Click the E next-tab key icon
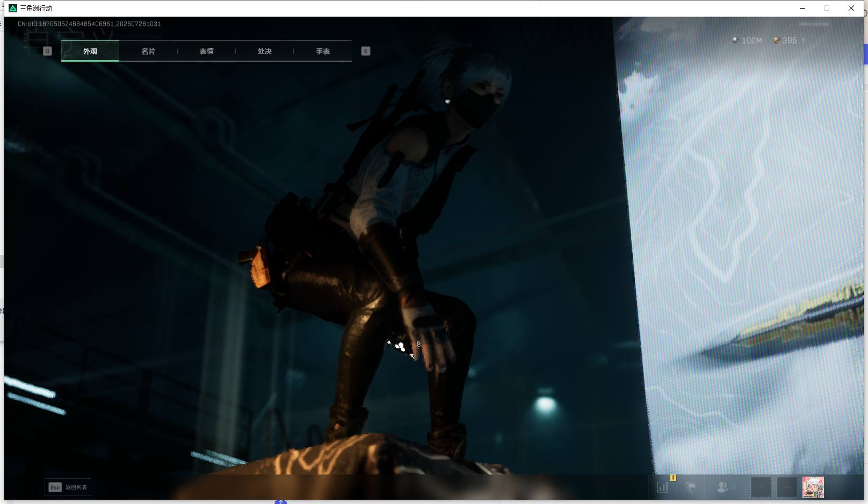Image resolution: width=868 pixels, height=504 pixels. point(366,51)
